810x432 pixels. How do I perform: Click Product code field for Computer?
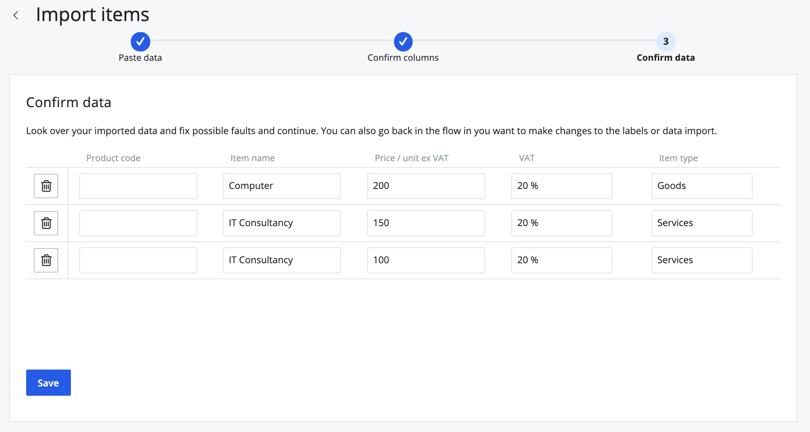(138, 186)
